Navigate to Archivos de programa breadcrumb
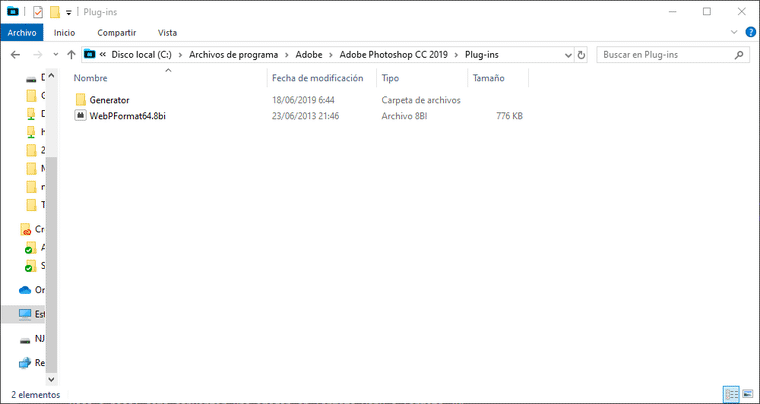Image resolution: width=760 pixels, height=404 pixels. click(x=234, y=55)
